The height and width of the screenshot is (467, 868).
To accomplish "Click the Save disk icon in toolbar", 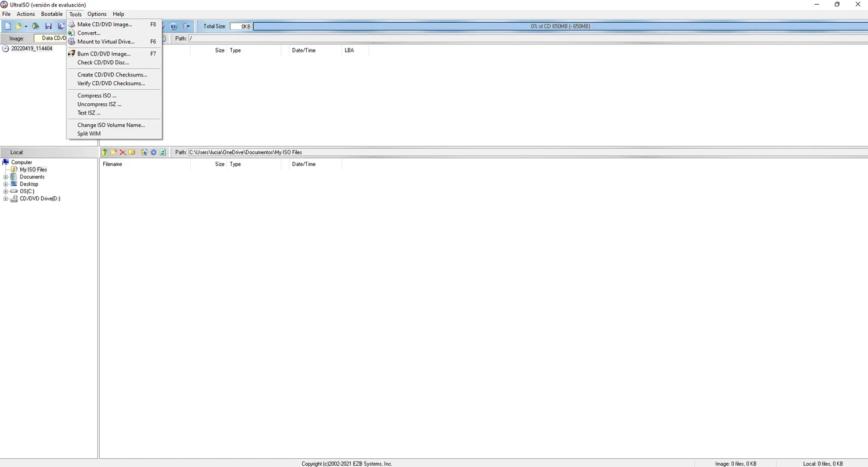I will (48, 26).
